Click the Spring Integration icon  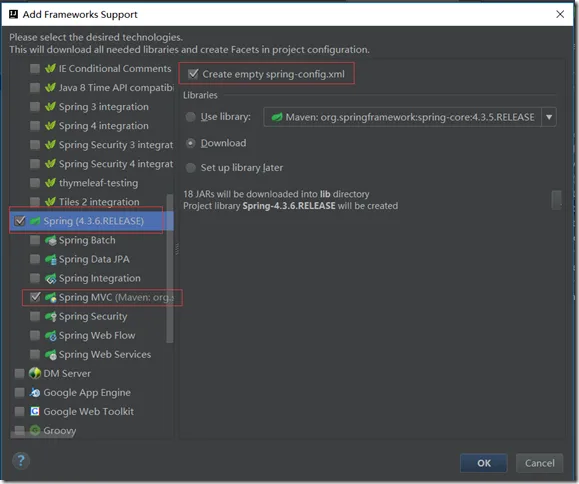[x=51, y=278]
